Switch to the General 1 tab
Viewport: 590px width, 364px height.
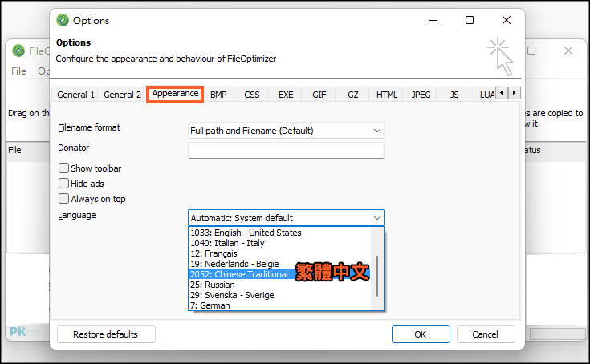pyautogui.click(x=75, y=95)
